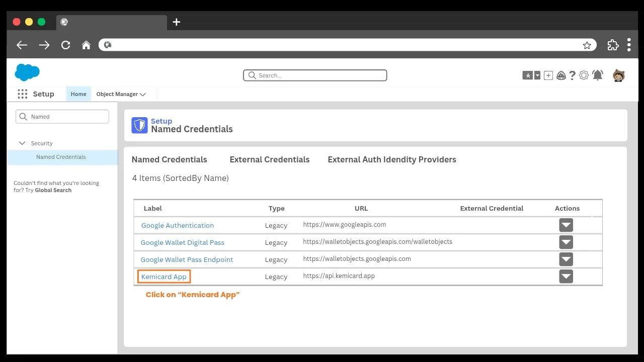The image size is (644, 362).
Task: Switch to External Auth Identity Providers tab
Action: 392,159
